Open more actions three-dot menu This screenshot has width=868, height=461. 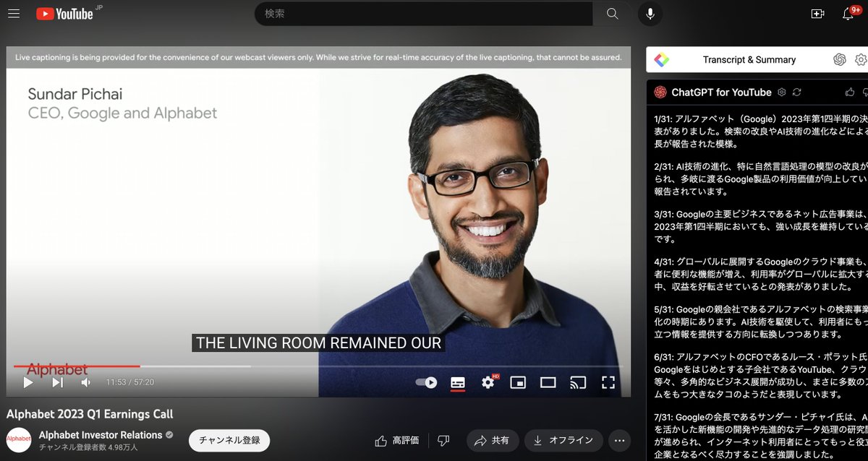[x=619, y=440]
